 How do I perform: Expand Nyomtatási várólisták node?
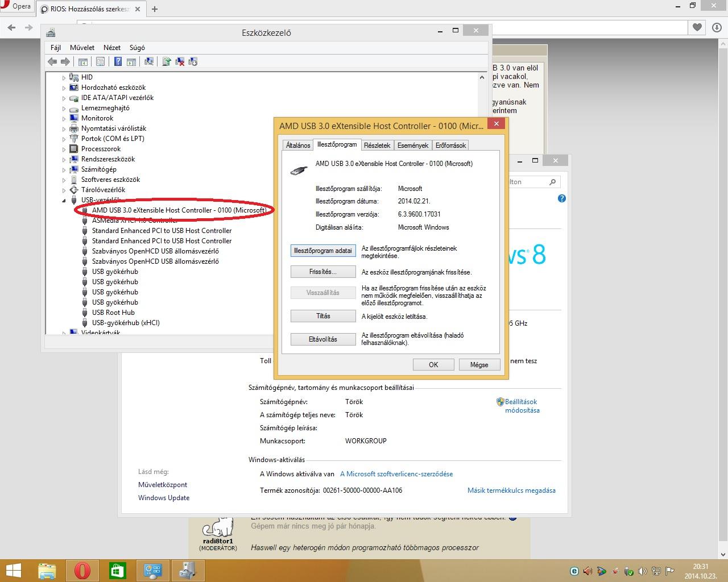[x=64, y=128]
